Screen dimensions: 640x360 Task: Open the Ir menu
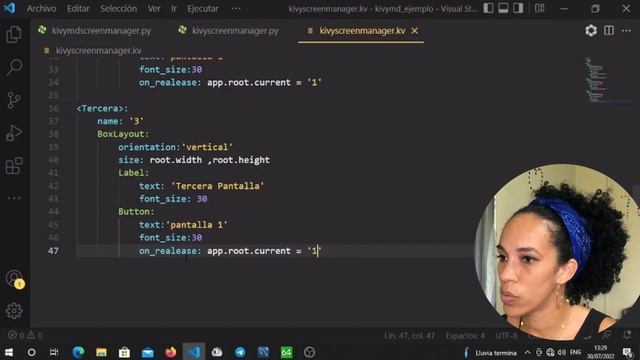tap(174, 8)
